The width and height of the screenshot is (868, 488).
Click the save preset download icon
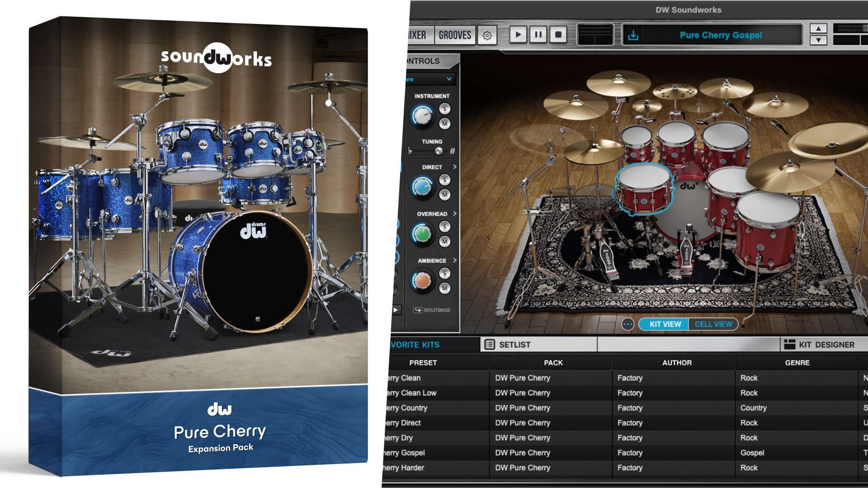click(x=633, y=35)
